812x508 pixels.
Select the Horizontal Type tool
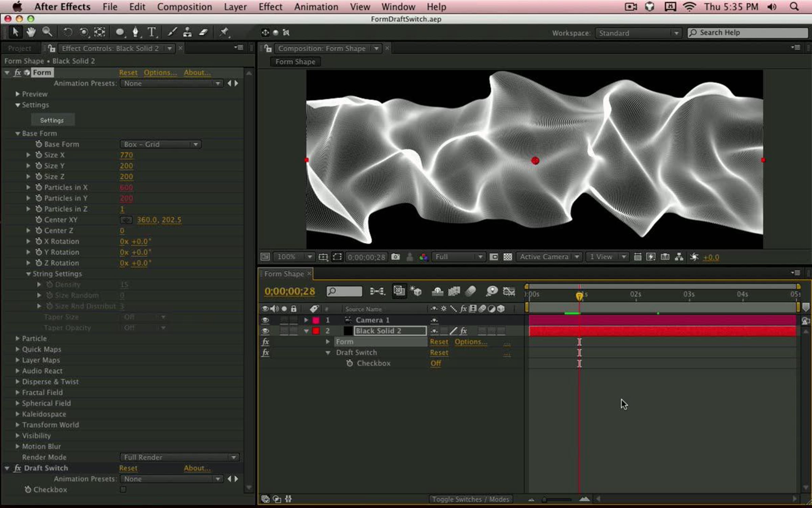click(152, 32)
